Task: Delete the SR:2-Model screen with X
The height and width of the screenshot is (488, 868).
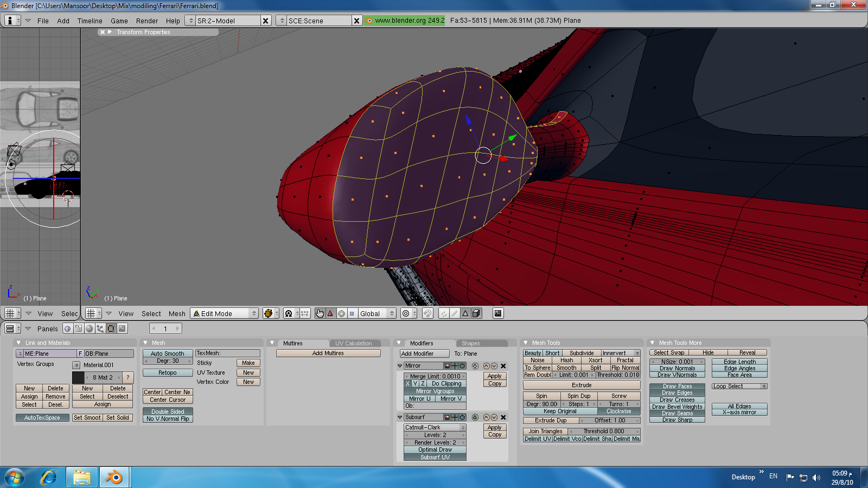Action: [x=266, y=21]
